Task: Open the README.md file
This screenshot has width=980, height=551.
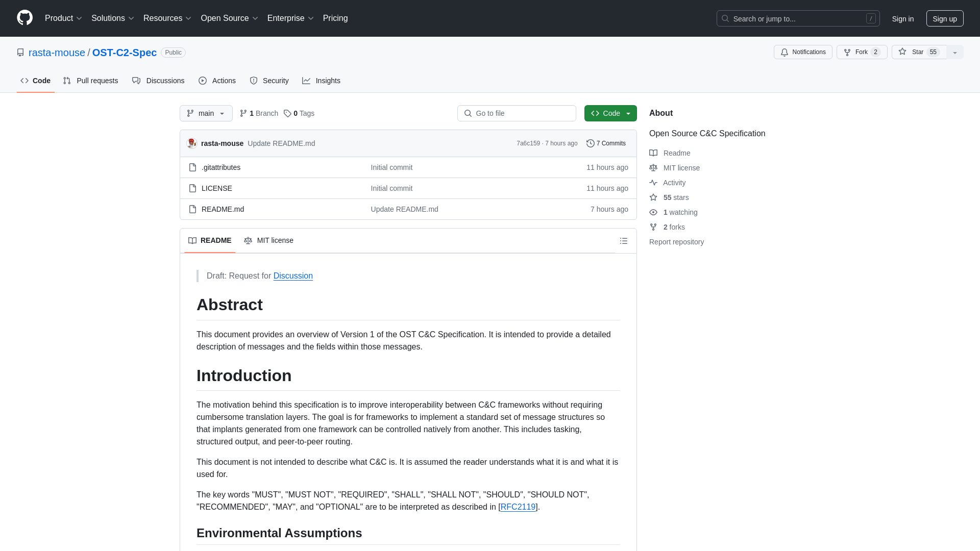Action: pos(223,209)
